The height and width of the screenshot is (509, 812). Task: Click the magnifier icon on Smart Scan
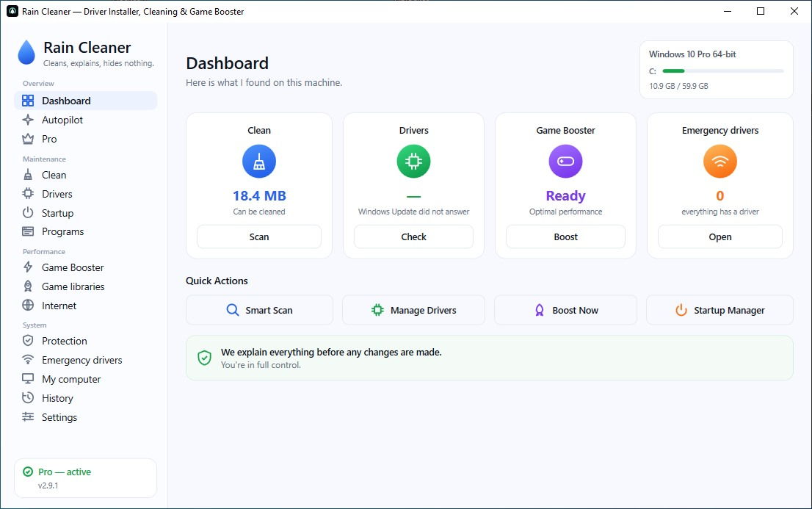coord(233,310)
